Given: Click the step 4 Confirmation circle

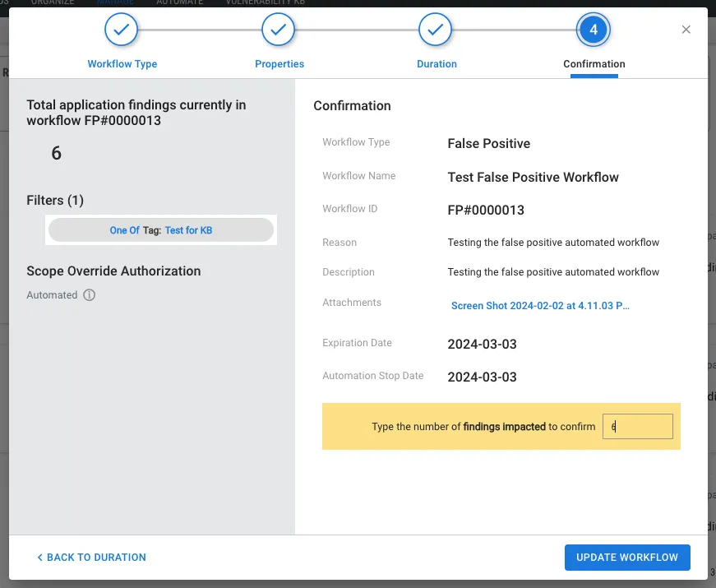Looking at the screenshot, I should coord(594,30).
